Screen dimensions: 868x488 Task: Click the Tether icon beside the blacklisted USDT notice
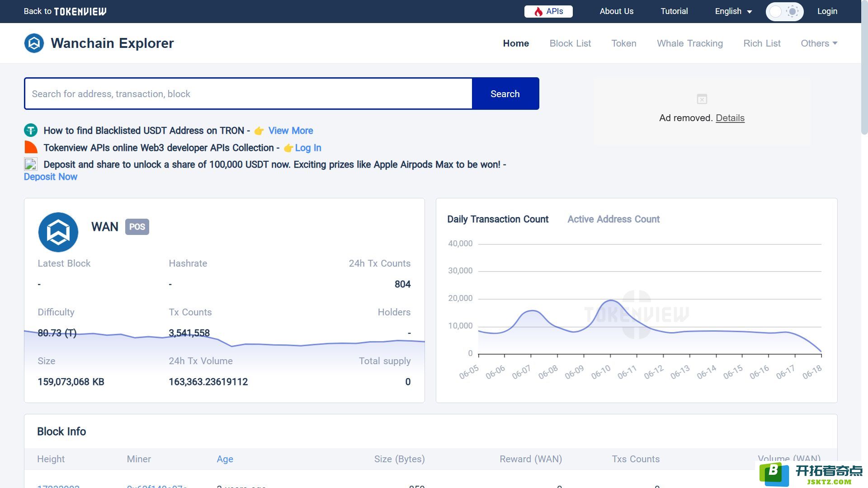tap(30, 131)
